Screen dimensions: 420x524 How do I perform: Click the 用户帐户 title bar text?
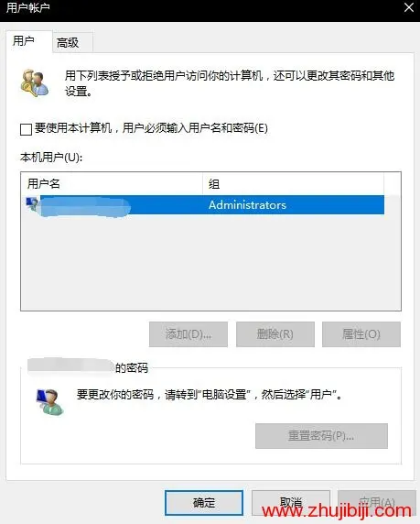click(28, 7)
